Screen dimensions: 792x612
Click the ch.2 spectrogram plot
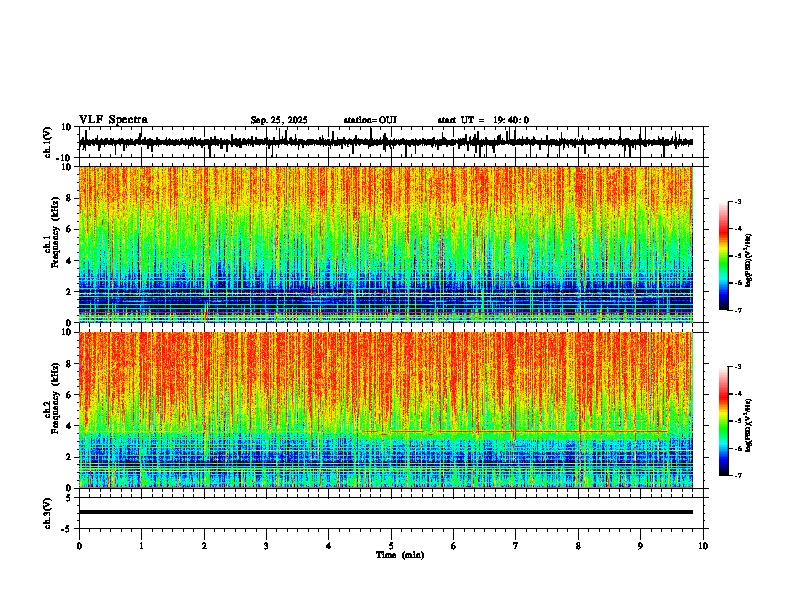[x=386, y=410]
